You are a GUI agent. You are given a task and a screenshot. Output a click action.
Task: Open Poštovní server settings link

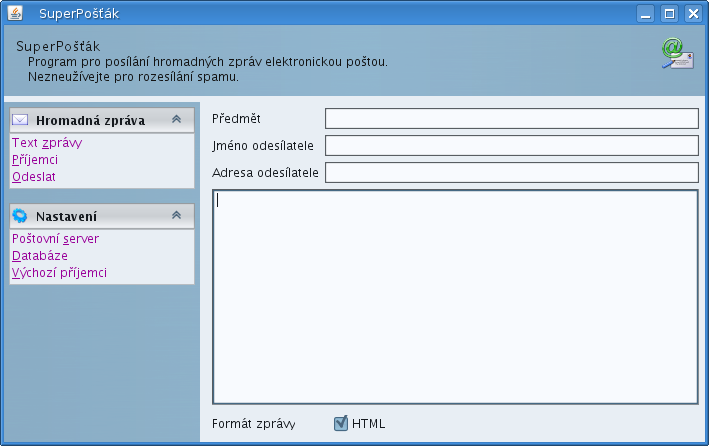pyautogui.click(x=55, y=239)
